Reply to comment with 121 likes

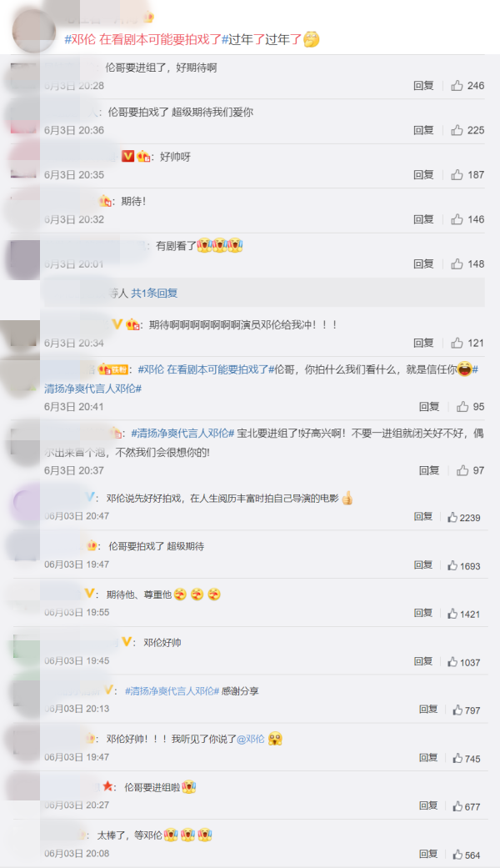pos(423,343)
